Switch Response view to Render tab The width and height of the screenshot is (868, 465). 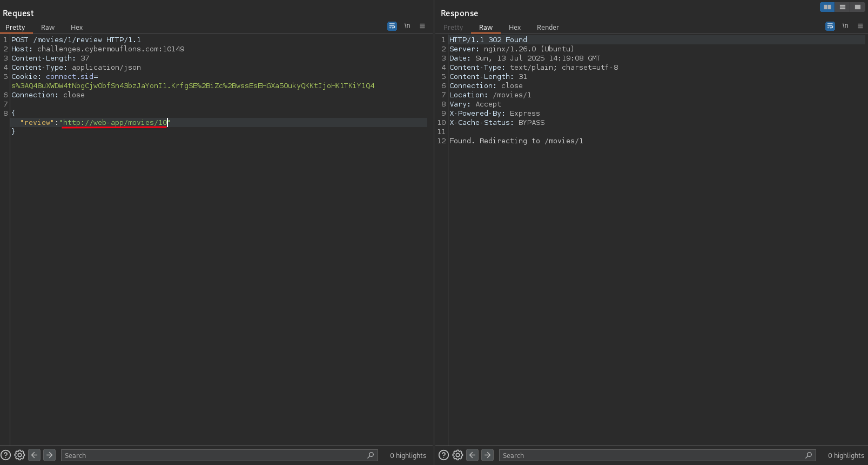pos(548,28)
